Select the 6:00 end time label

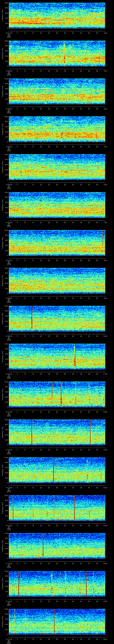[x=105, y=184]
